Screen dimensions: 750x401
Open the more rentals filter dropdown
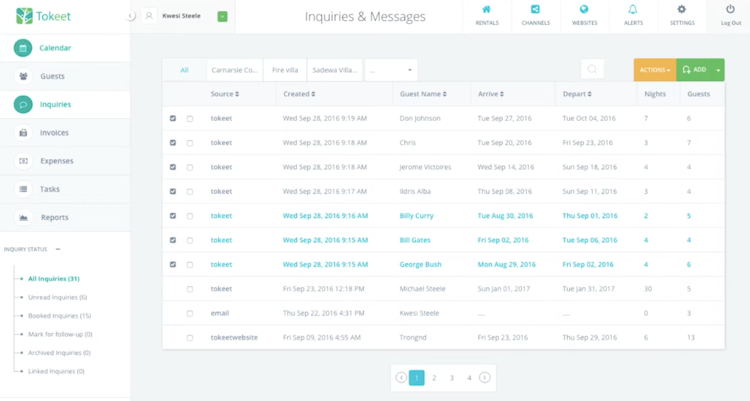click(x=391, y=70)
